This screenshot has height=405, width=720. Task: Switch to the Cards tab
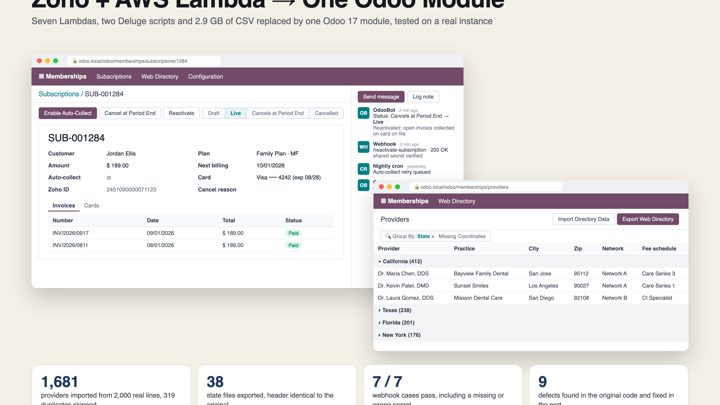pos(91,206)
